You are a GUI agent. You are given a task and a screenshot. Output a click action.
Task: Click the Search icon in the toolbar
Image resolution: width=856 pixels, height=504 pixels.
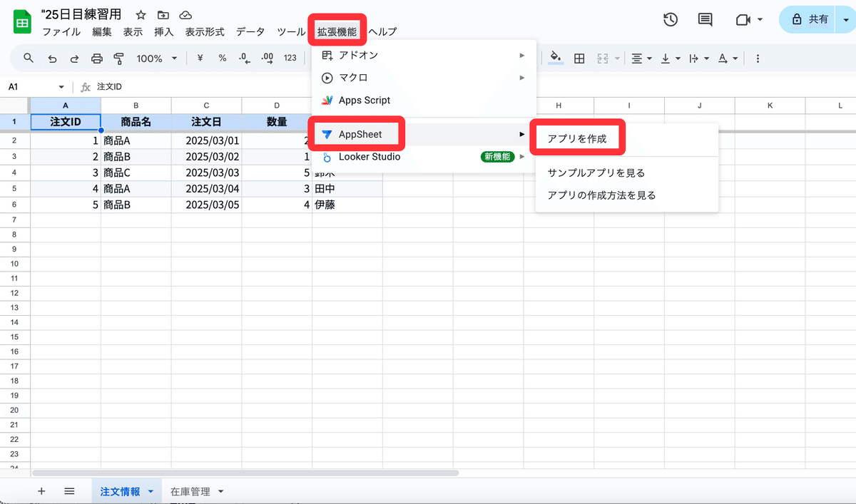pos(29,58)
